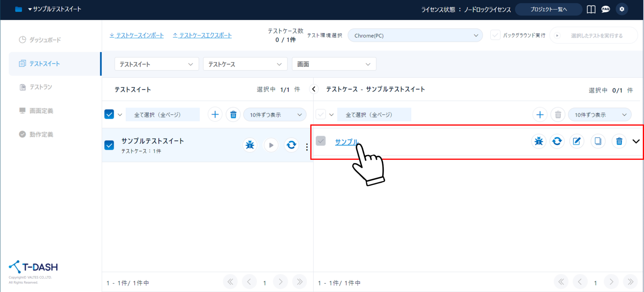Screen dimensions: 644x292
Task: Click the テストケースインポート link
Action: pyautogui.click(x=137, y=36)
